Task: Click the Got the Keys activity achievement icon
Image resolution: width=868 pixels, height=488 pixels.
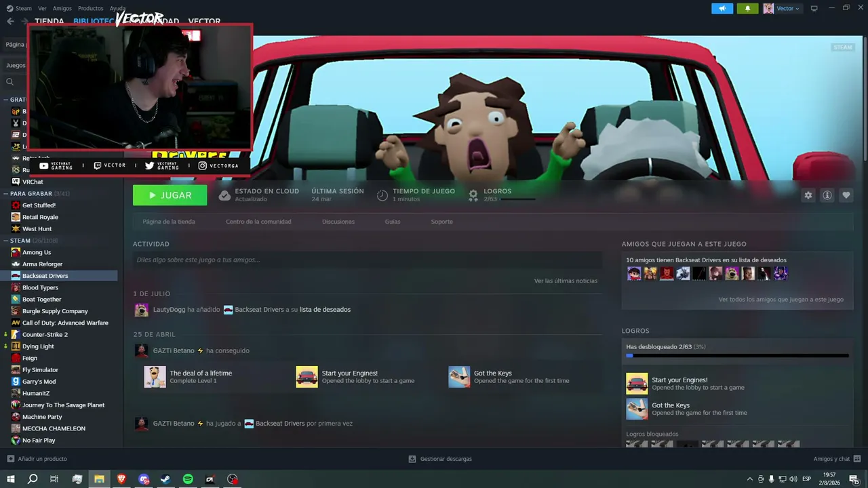Action: [459, 377]
